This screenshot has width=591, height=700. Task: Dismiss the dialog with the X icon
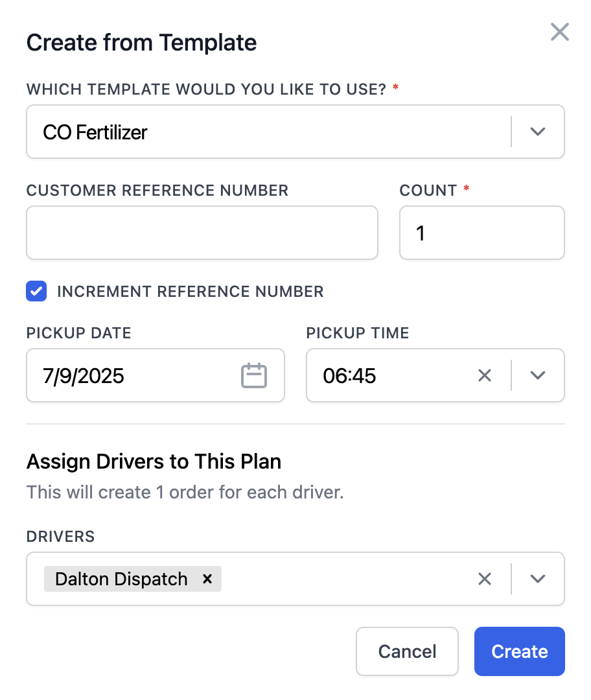pos(559,31)
